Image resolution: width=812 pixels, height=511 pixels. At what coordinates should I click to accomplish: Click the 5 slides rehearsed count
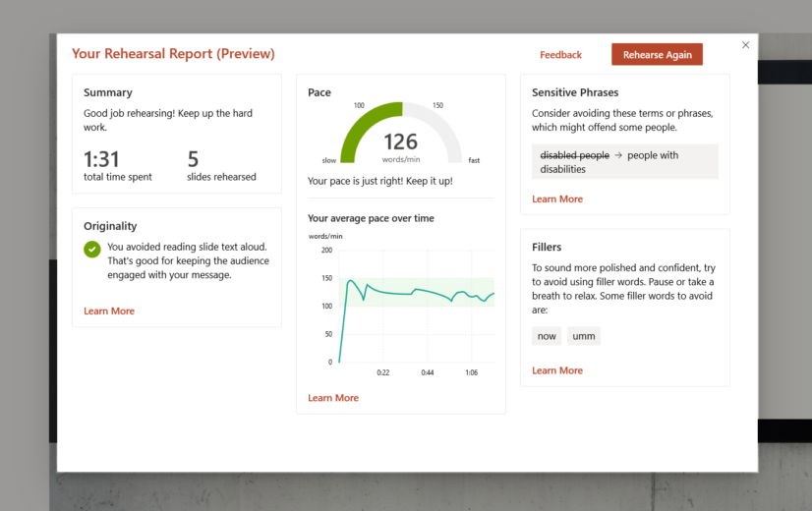point(193,158)
